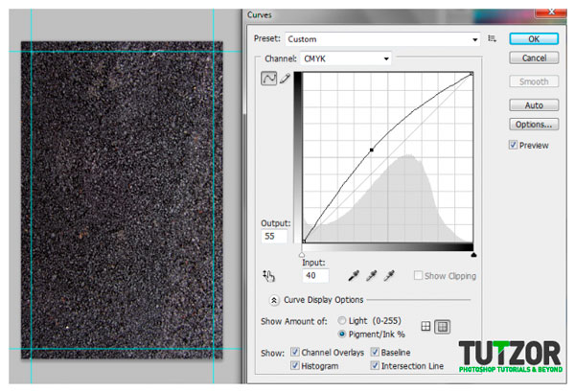Pick the white point eyedropper
The height and width of the screenshot is (392, 575).
pyautogui.click(x=389, y=276)
